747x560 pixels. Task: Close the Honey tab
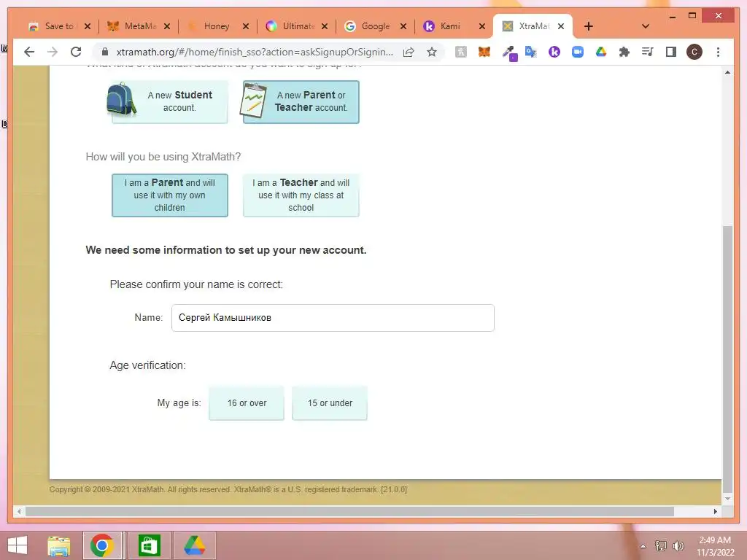point(245,26)
